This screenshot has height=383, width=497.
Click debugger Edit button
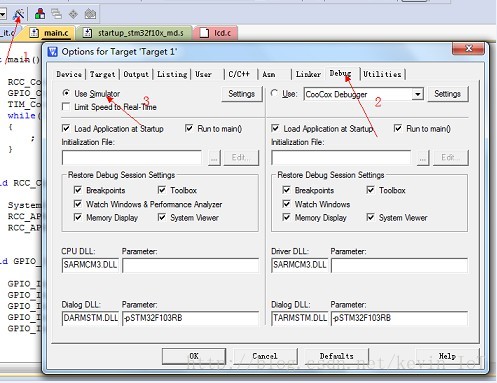(x=451, y=158)
